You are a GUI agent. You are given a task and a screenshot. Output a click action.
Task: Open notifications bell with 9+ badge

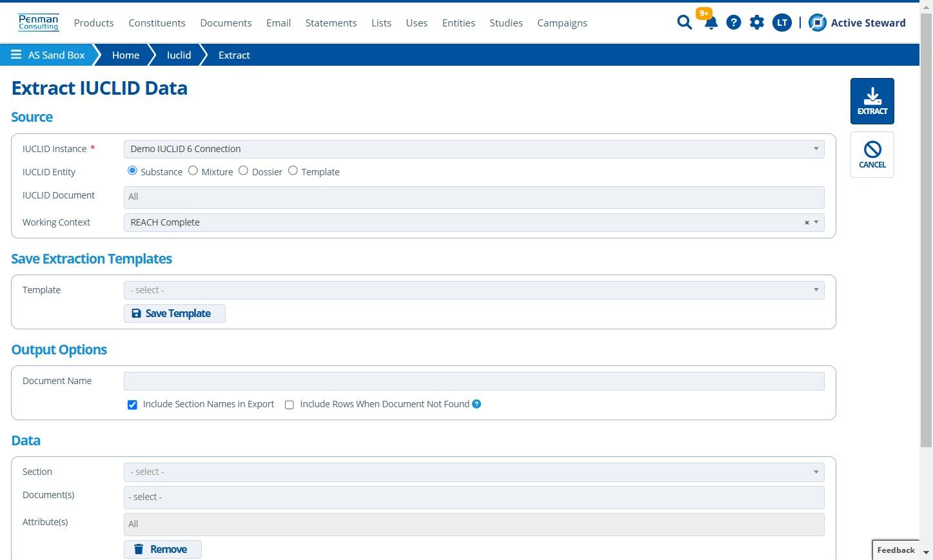click(711, 23)
